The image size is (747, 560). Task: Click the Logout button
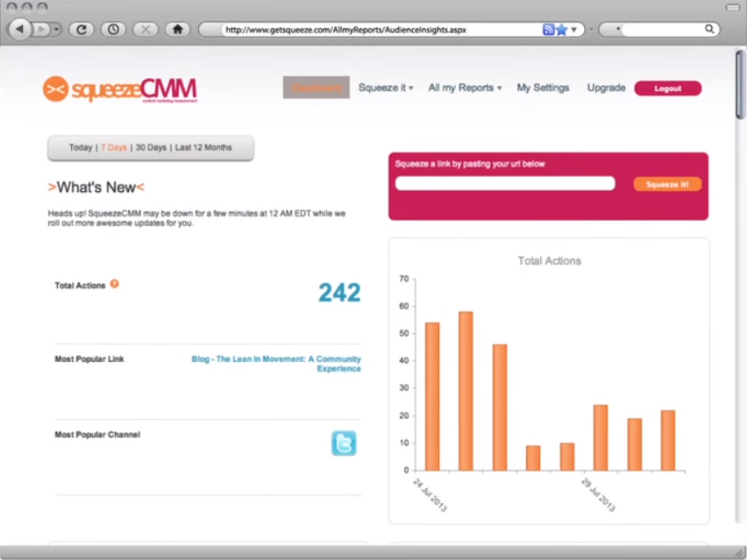click(x=668, y=89)
